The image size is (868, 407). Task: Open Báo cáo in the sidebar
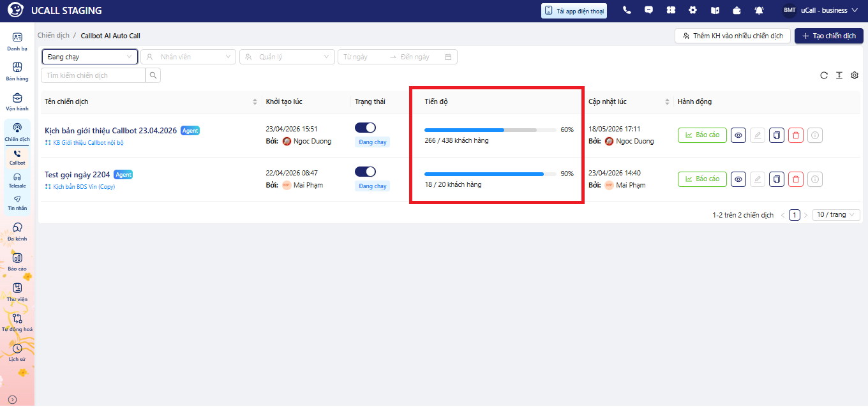(x=17, y=262)
